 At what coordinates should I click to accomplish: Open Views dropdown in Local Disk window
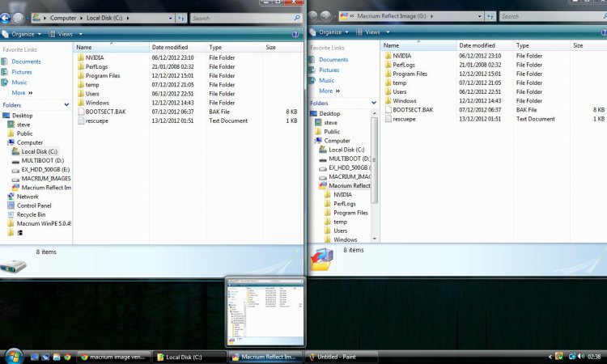(66, 34)
